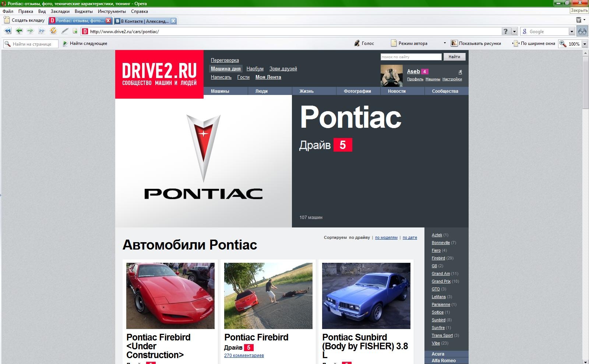Click the magenta badge 4 beside Aseb
The width and height of the screenshot is (589, 364).
[x=424, y=72]
